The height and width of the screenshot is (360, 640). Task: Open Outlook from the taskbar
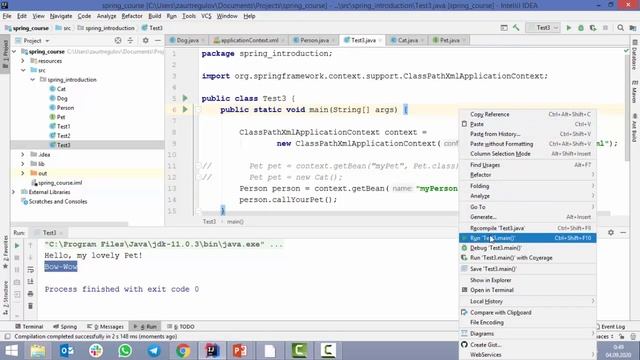67,351
